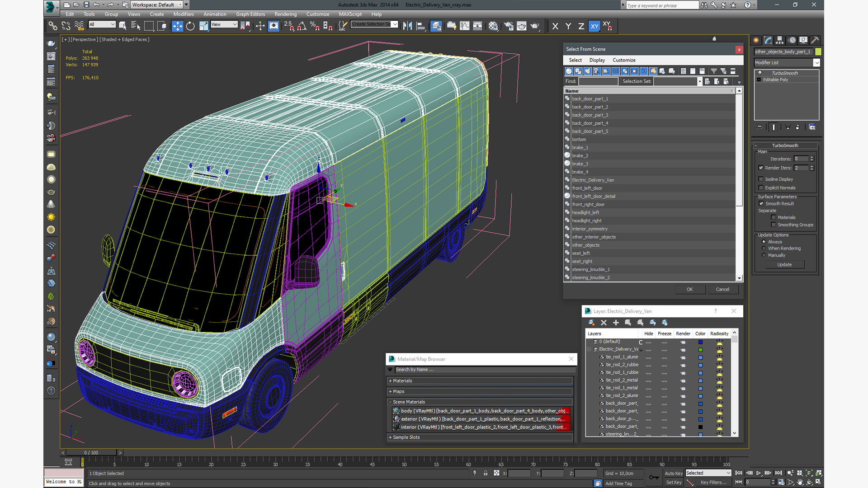
Task: Toggle Display Lights filter in Select From Scene
Action: (587, 71)
